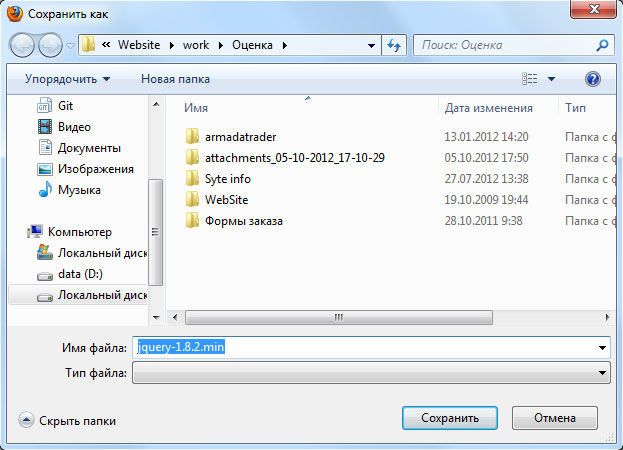Select work segment in address path
The width and height of the screenshot is (623, 450).
[x=196, y=45]
